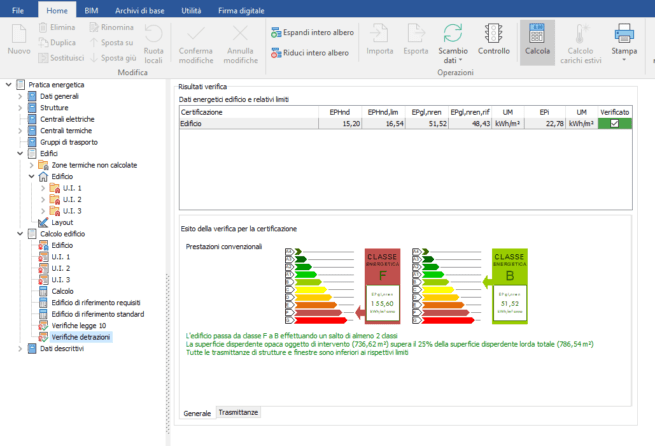Switch to the Trasmittanze bottom tab
The width and height of the screenshot is (655, 446).
(238, 413)
